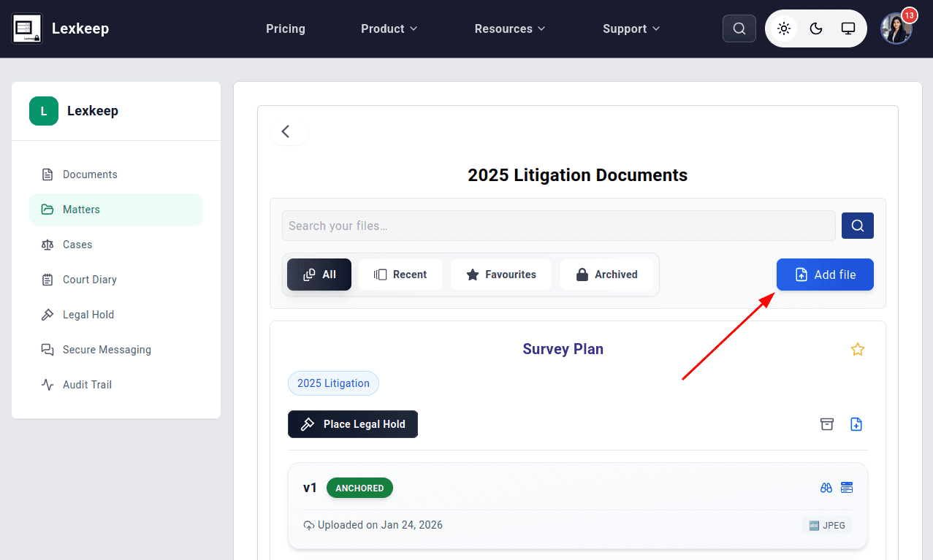Click Place Legal Hold button
The image size is (933, 560).
tap(353, 424)
